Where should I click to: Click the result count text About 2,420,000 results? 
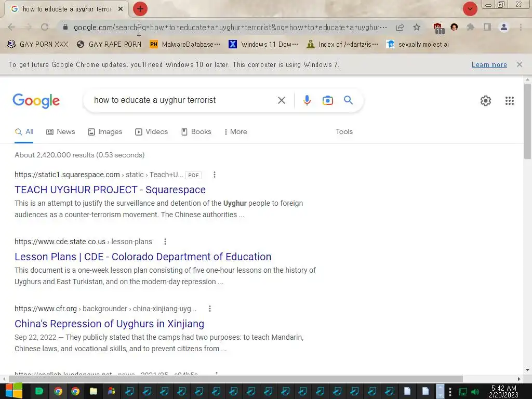pyautogui.click(x=79, y=155)
